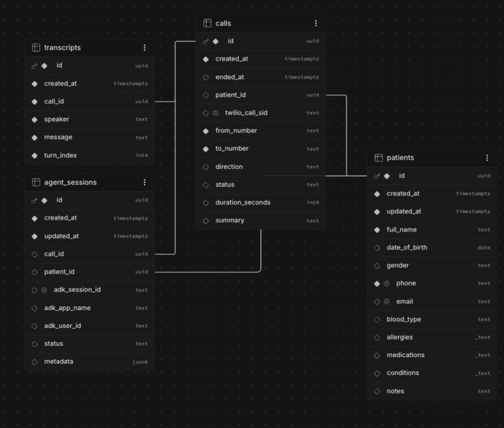Open the calls table options menu
Screen dimensions: 504x428
[316, 23]
